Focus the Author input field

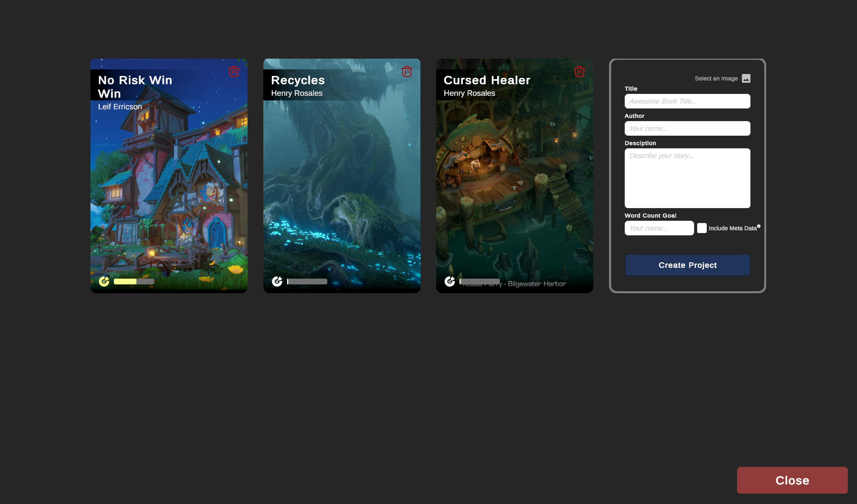(x=688, y=128)
